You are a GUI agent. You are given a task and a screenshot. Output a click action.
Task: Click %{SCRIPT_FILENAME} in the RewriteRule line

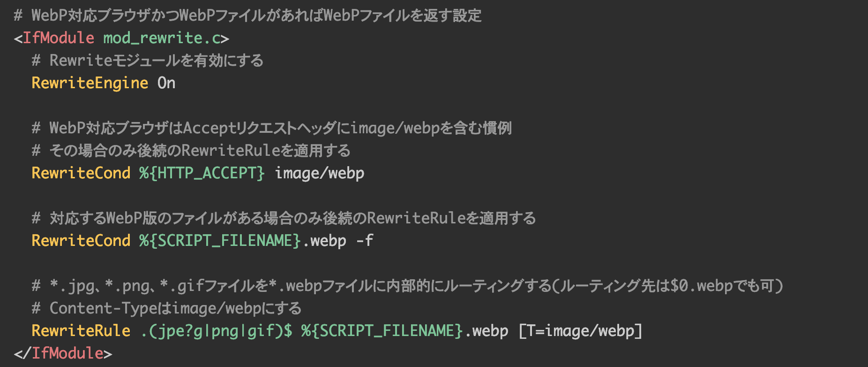(x=382, y=331)
